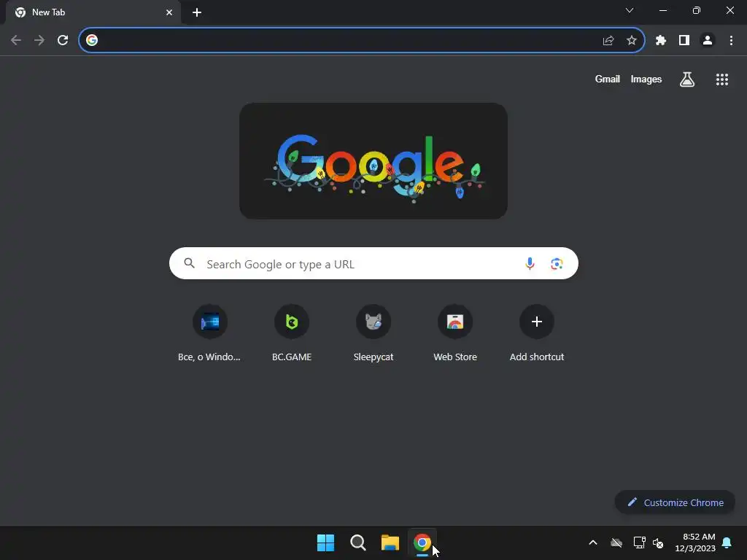Open the BC.GAME shortcut
Viewport: 747px width, 560px height.
(292, 333)
